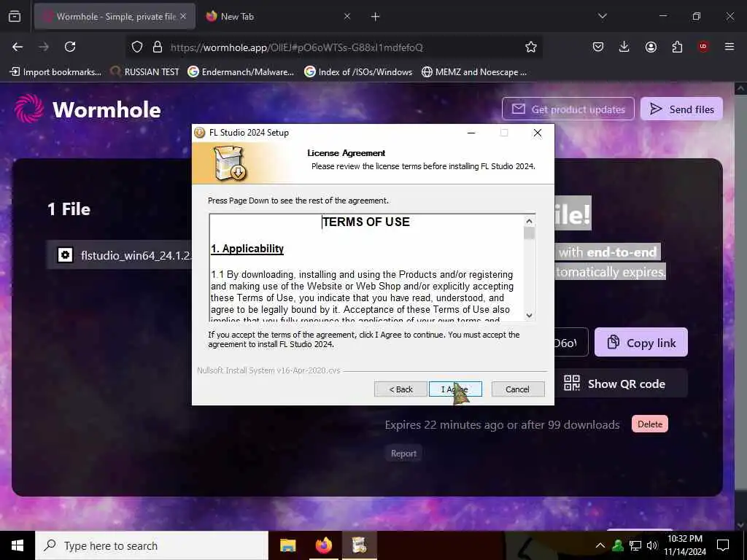Click the uBlock Origin icon

click(703, 47)
